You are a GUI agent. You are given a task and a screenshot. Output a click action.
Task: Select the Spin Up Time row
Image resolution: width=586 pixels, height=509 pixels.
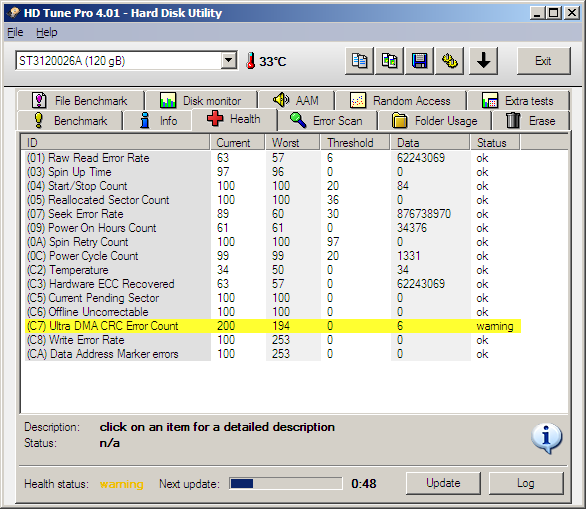272,172
